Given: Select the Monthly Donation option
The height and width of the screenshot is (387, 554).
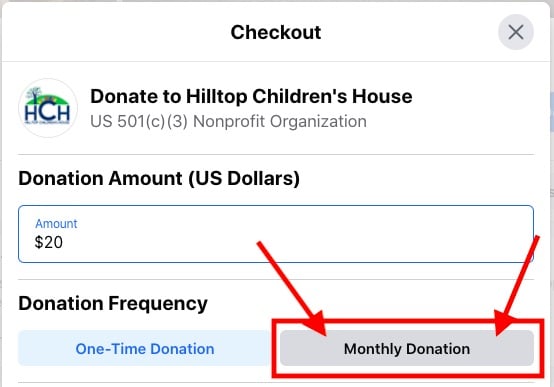Looking at the screenshot, I should point(407,348).
